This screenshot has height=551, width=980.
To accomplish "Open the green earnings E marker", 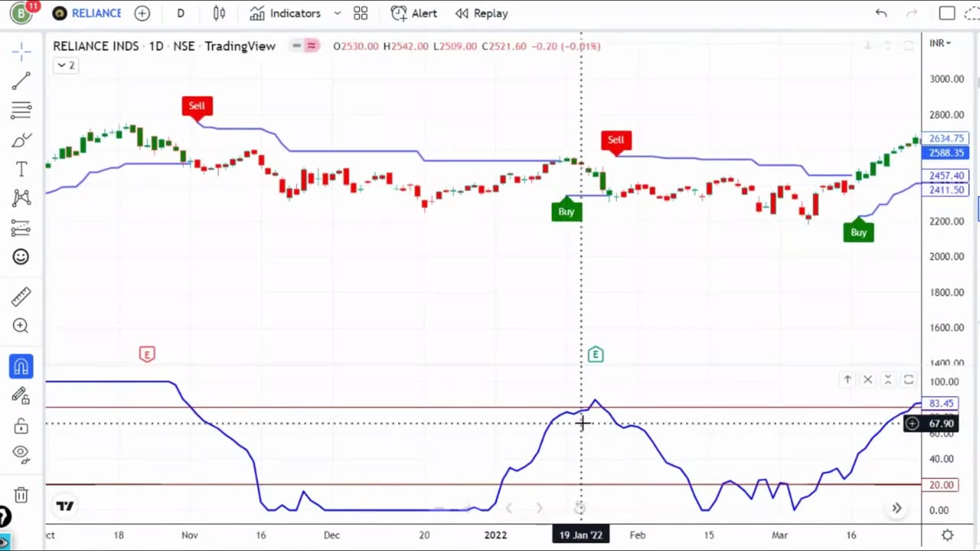I will (595, 354).
